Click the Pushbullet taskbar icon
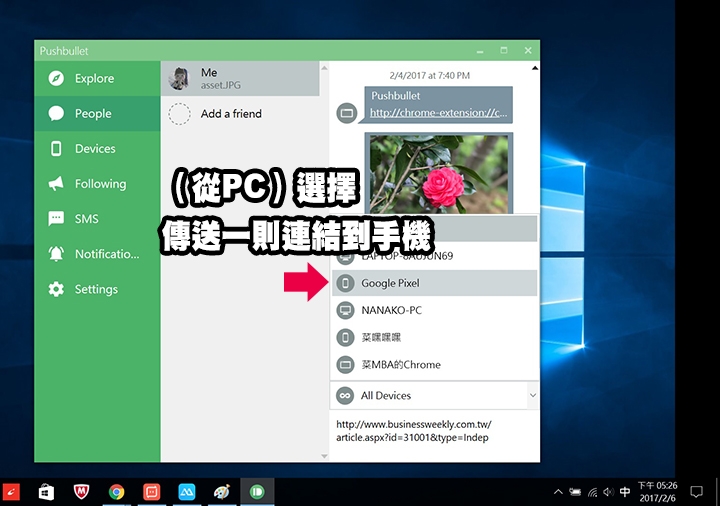This screenshot has height=506, width=720. click(257, 492)
